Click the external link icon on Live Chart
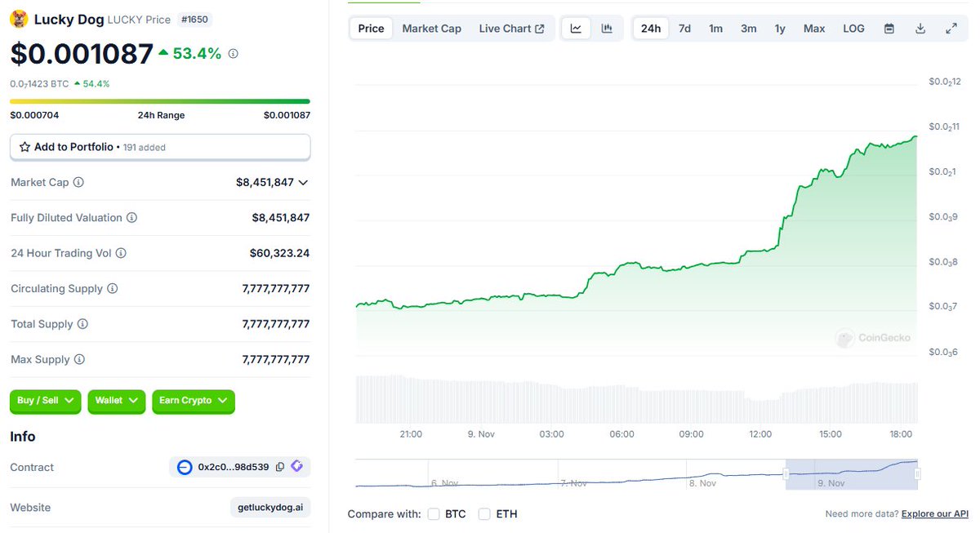Viewport: 980px width, 533px height. pyautogui.click(x=540, y=29)
